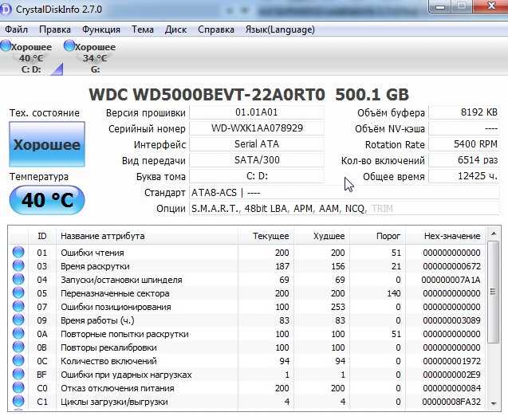The width and height of the screenshot is (508, 420).
Task: Click the Хорошее health status button
Action: click(47, 144)
